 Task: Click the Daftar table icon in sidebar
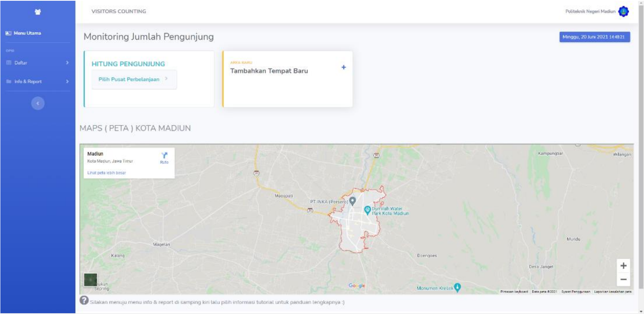pyautogui.click(x=9, y=63)
